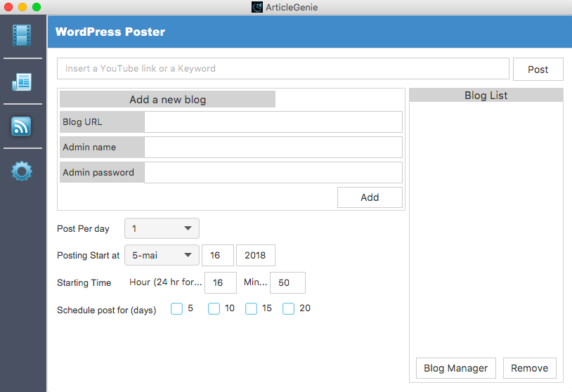Viewport: 572px width, 392px height.
Task: Open the RSS feed section
Action: point(21,126)
